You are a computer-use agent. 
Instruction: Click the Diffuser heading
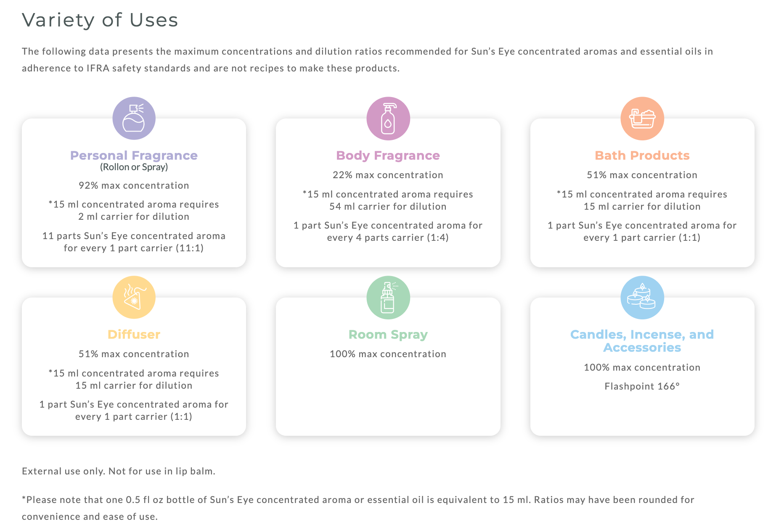tap(134, 334)
